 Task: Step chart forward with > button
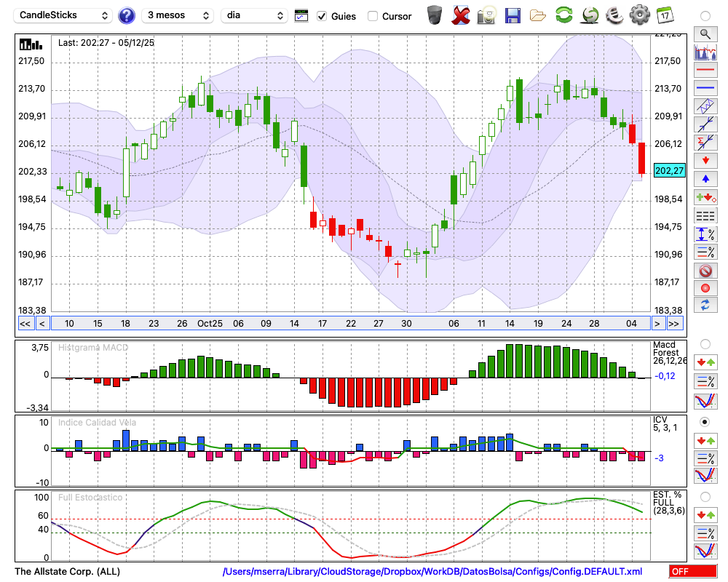point(657,324)
